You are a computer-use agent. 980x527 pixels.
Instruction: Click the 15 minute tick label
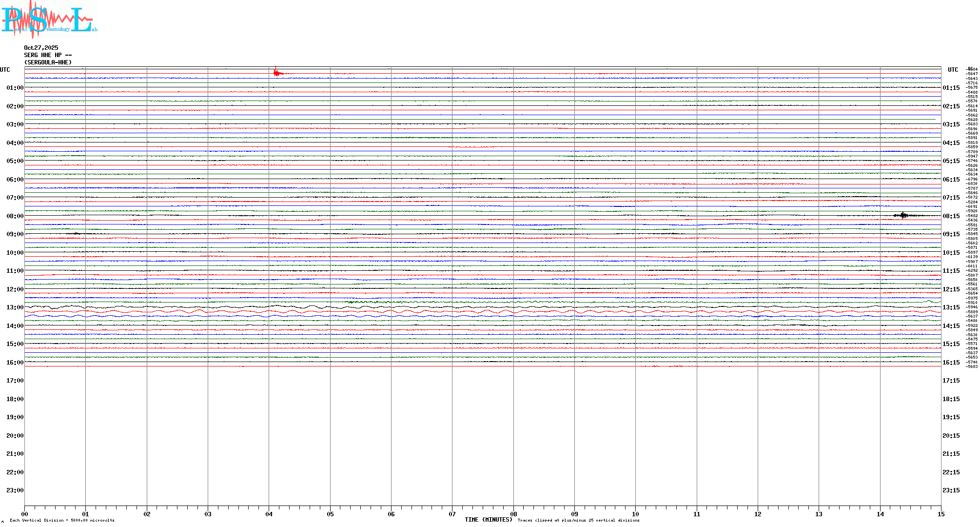(941, 514)
